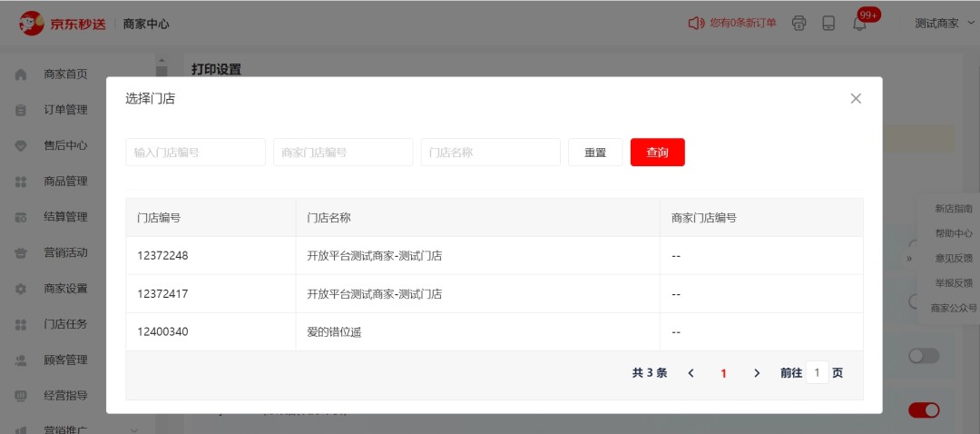The width and height of the screenshot is (980, 434).
Task: Click the 重置 button
Action: [595, 153]
